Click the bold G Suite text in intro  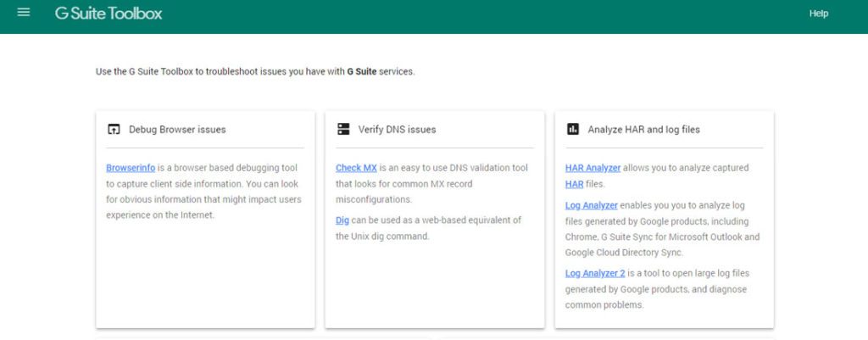(361, 72)
